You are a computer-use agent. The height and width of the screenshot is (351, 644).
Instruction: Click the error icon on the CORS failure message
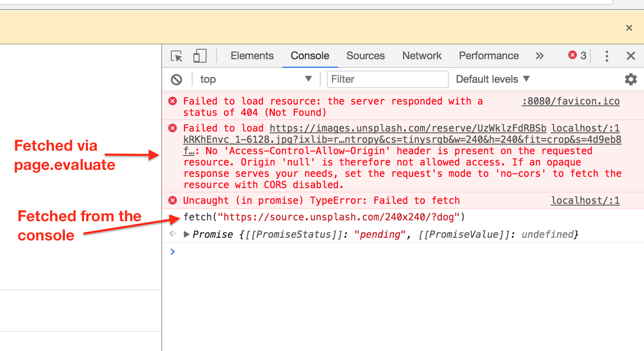pos(173,128)
